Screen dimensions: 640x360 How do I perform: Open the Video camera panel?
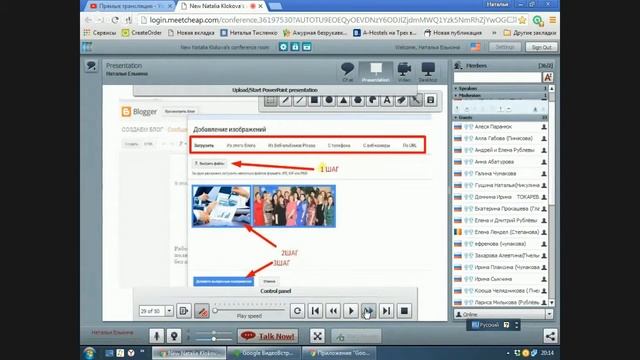coord(404,72)
